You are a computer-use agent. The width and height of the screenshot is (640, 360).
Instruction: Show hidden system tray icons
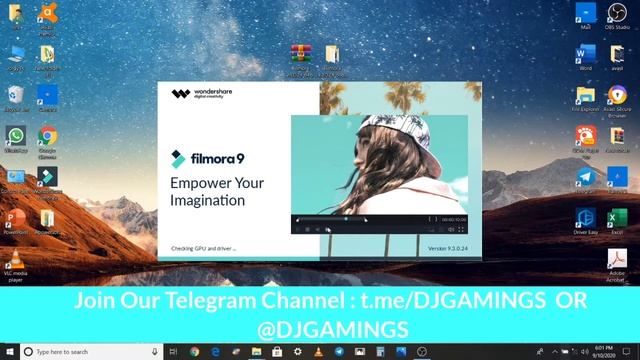point(555,351)
